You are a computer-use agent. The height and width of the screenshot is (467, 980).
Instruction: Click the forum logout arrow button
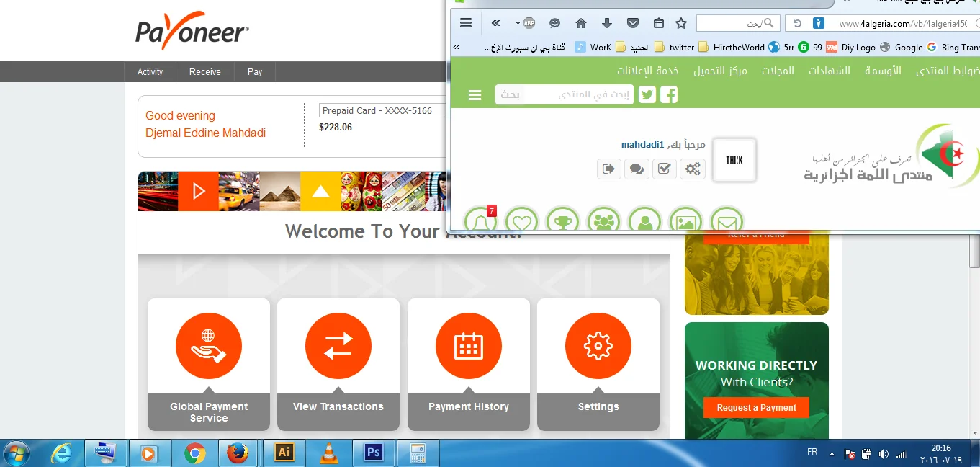tap(609, 169)
